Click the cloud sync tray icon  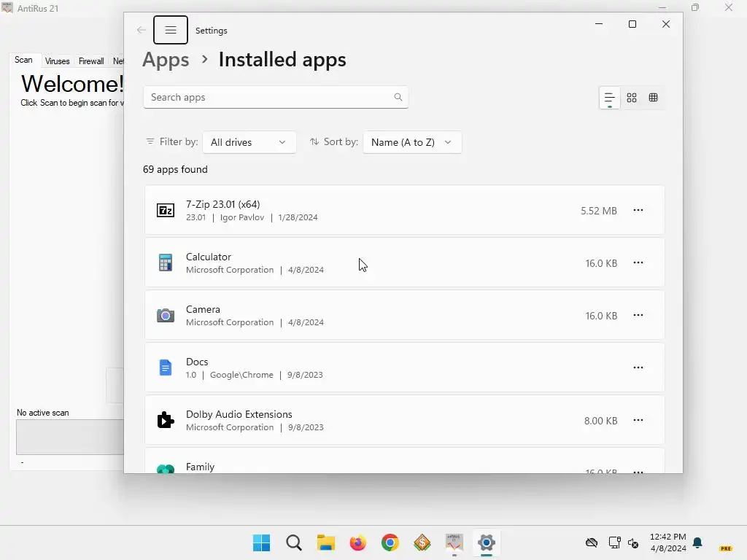coord(592,542)
